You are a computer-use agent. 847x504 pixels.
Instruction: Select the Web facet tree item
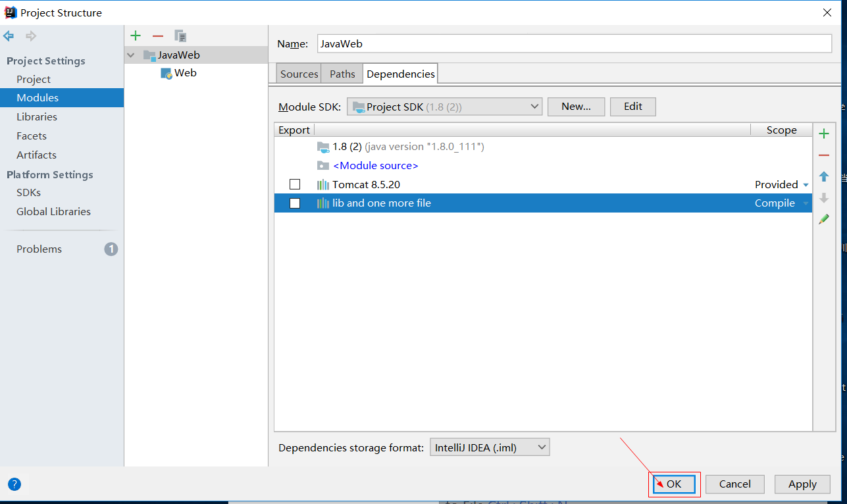click(186, 73)
